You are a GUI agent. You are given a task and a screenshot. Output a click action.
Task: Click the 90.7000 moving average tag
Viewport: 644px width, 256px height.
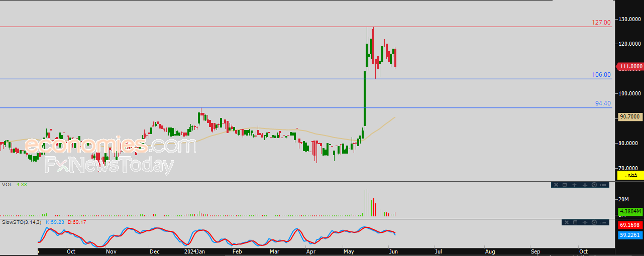pos(630,116)
